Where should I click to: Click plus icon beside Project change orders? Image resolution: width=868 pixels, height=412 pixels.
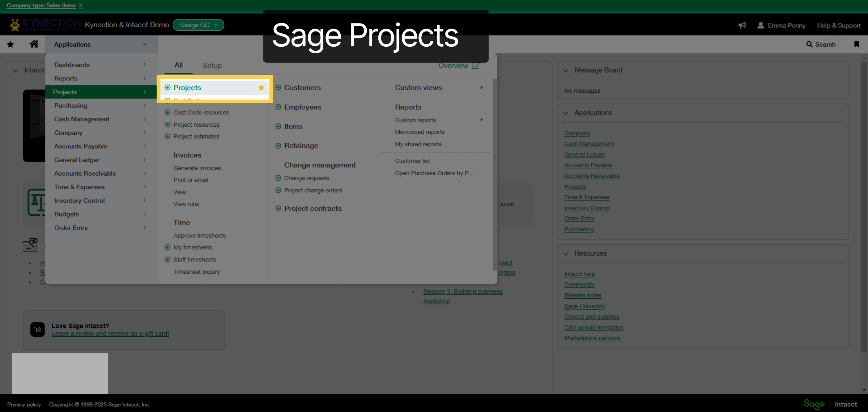278,190
